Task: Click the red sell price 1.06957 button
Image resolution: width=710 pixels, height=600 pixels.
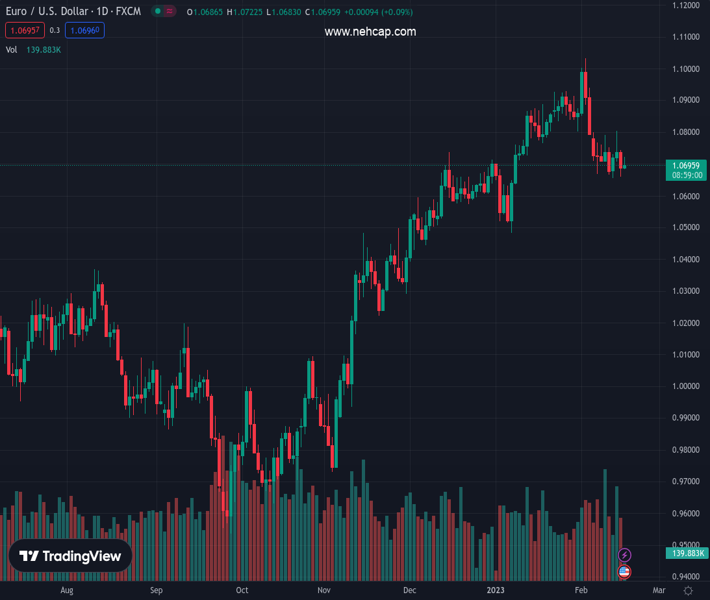Action: tap(23, 31)
